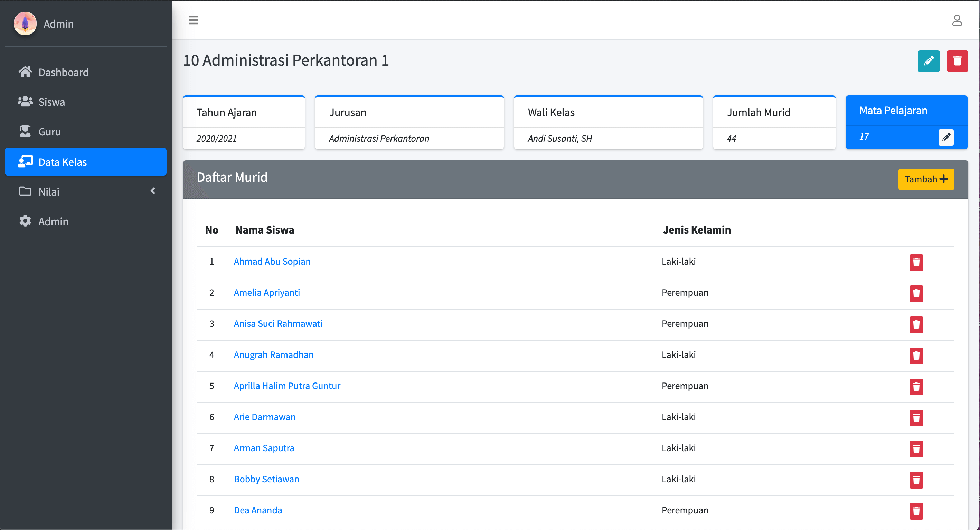Click the Admin username in sidebar header

point(59,23)
